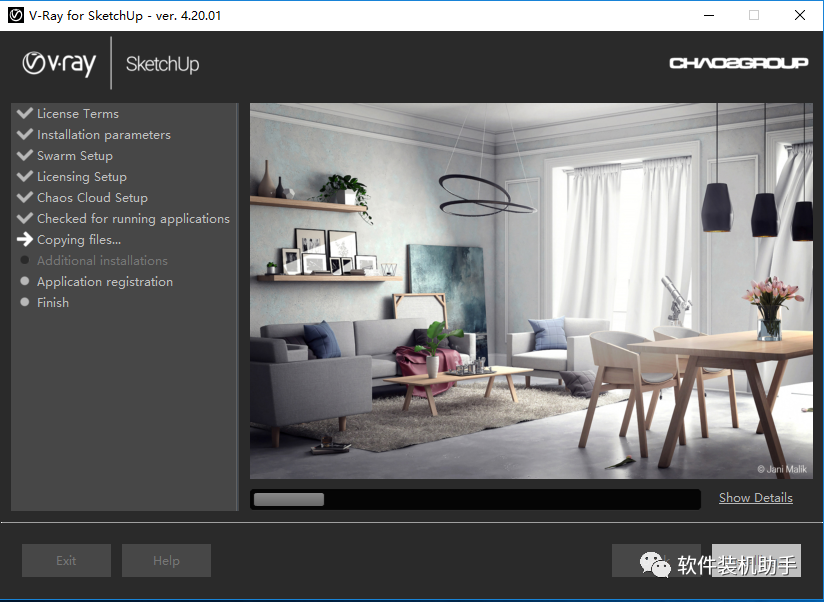Viewport: 824px width, 602px height.
Task: Select the Chaos Cloud Setup step
Action: pos(92,198)
